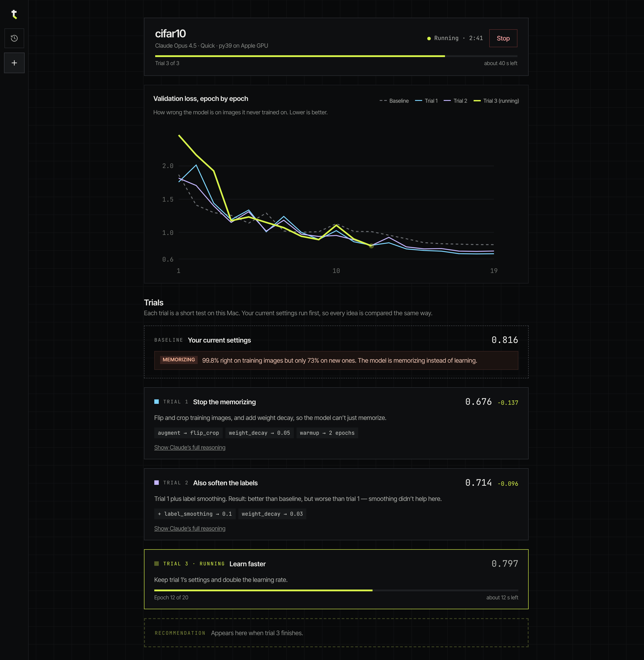Select 'Stop the memorizing' trial title
This screenshot has height=660, width=644.
tap(224, 402)
